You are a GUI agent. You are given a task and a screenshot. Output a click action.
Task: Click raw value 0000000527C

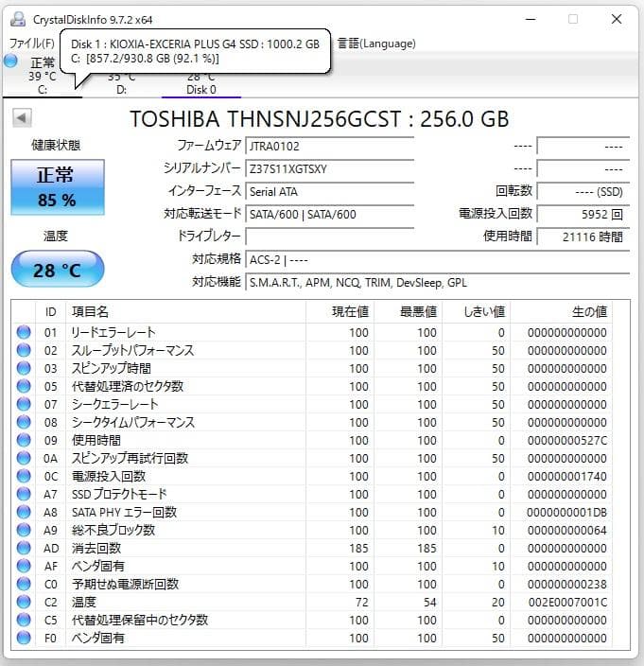[x=567, y=441]
